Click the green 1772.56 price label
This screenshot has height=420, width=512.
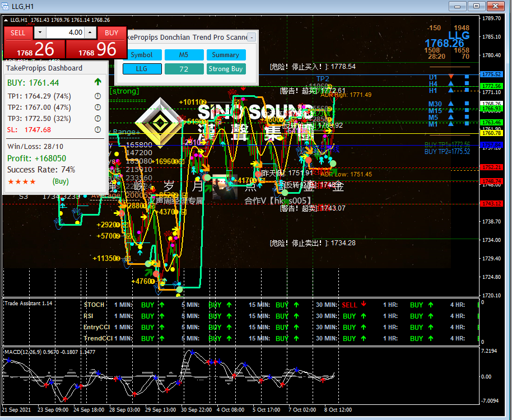(x=491, y=86)
